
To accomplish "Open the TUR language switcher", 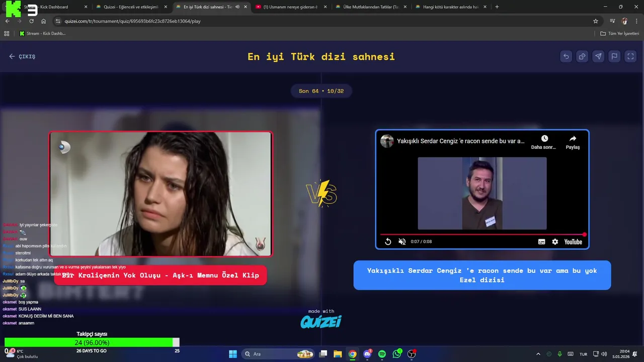I will point(583,354).
